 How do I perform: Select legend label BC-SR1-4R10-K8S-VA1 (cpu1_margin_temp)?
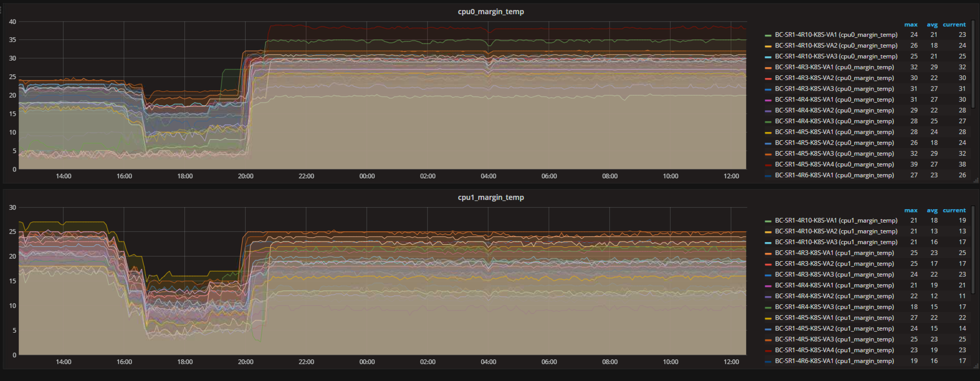pos(836,221)
